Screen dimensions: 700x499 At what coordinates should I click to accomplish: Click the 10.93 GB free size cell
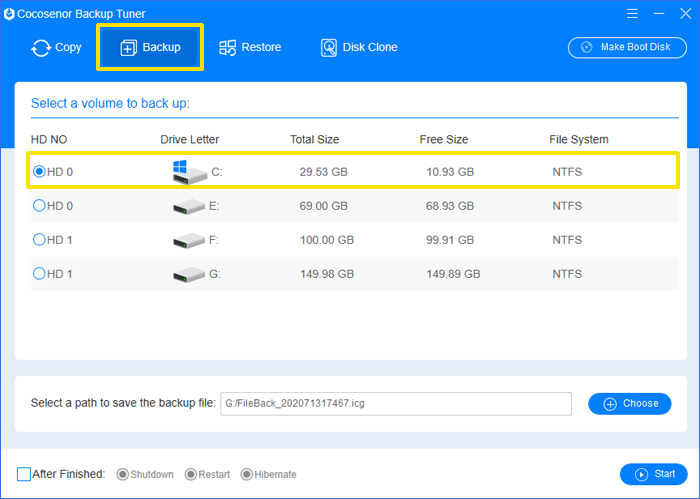(x=450, y=172)
